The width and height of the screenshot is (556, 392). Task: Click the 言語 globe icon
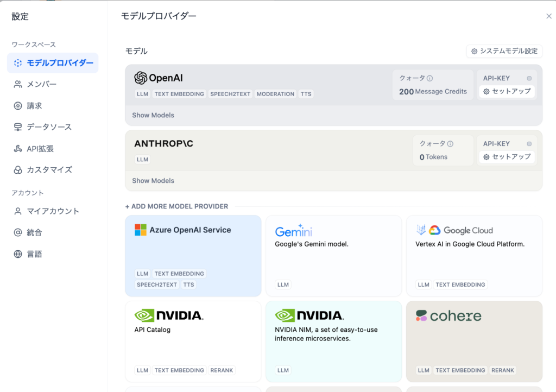click(x=18, y=254)
